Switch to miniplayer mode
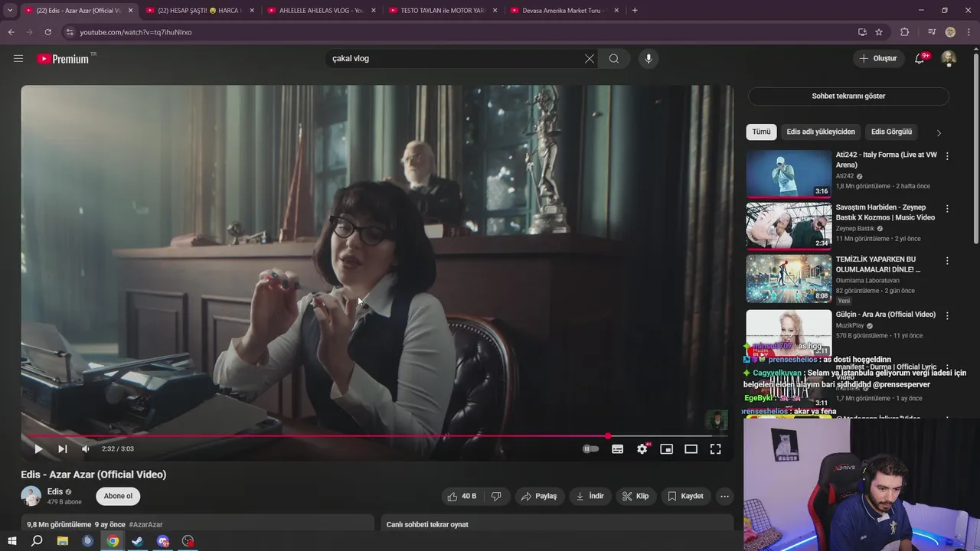This screenshot has height=551, width=980. (x=666, y=449)
